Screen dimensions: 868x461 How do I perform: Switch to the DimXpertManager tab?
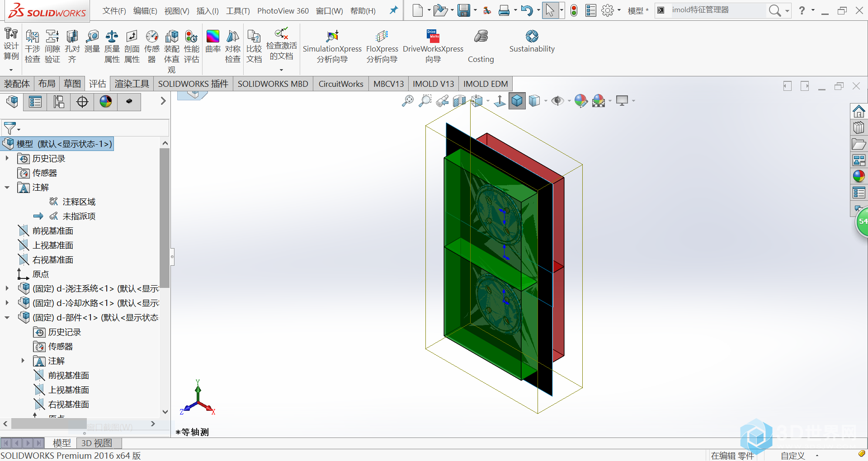tap(82, 102)
